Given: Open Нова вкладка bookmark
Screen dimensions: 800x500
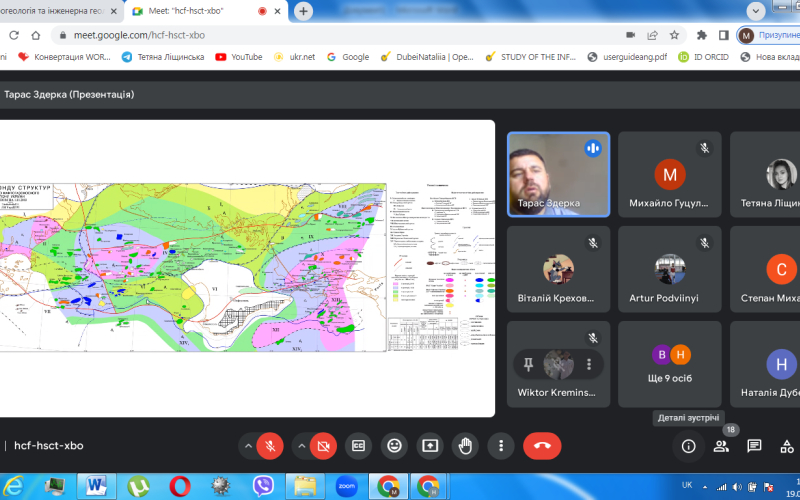Looking at the screenshot, I should tap(770, 57).
